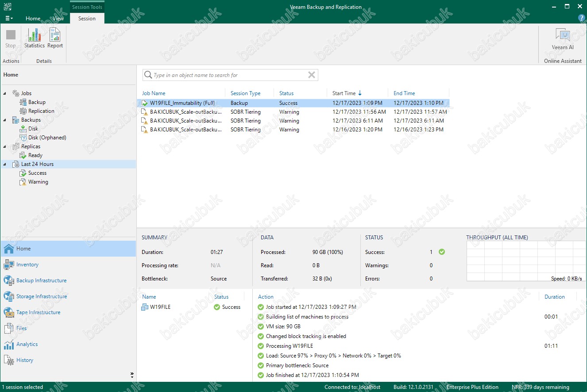
Task: Select Ready under Replicas
Action: 35,155
